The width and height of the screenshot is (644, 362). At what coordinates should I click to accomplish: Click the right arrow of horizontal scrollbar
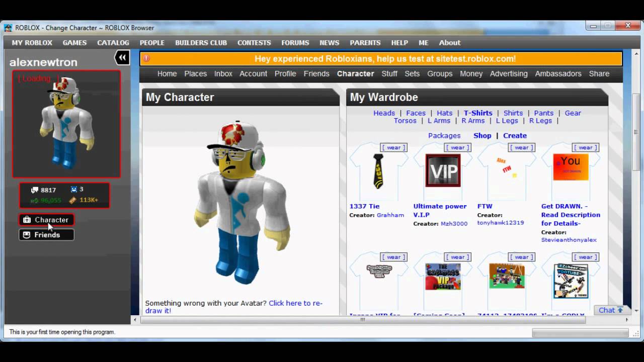click(627, 319)
